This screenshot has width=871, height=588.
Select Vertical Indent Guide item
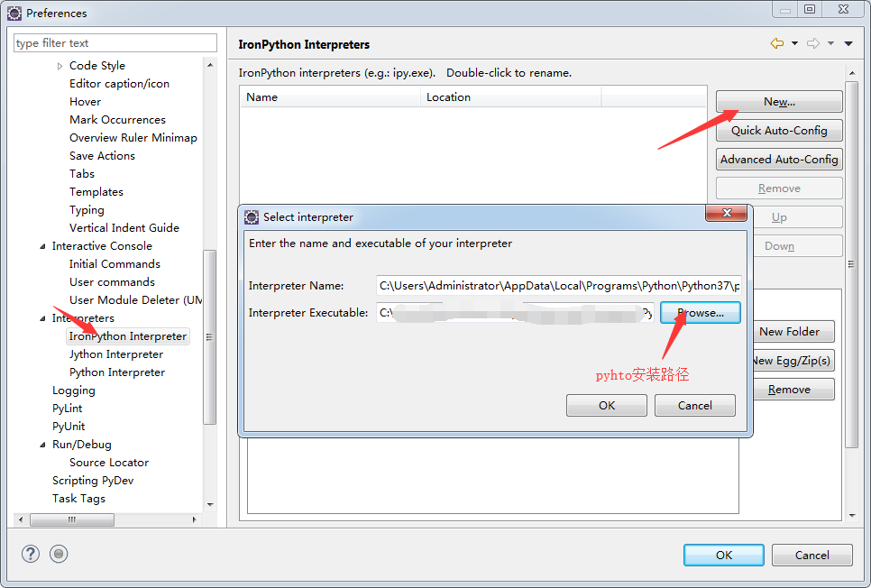pyautogui.click(x=124, y=228)
